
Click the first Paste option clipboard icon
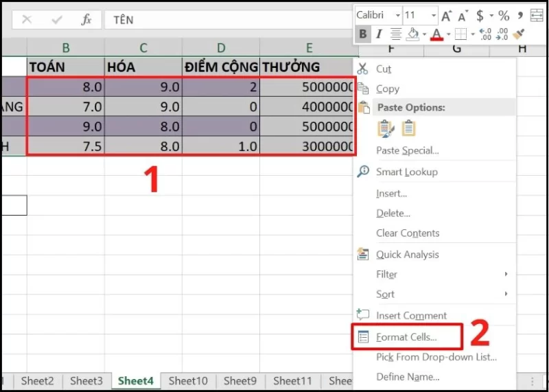[x=386, y=128]
